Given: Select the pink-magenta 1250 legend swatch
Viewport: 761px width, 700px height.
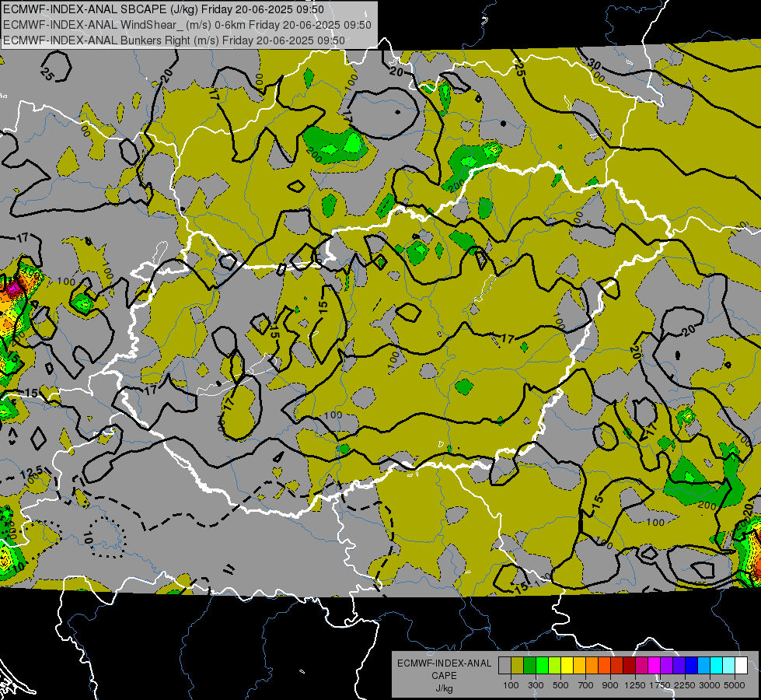Looking at the screenshot, I should click(641, 666).
